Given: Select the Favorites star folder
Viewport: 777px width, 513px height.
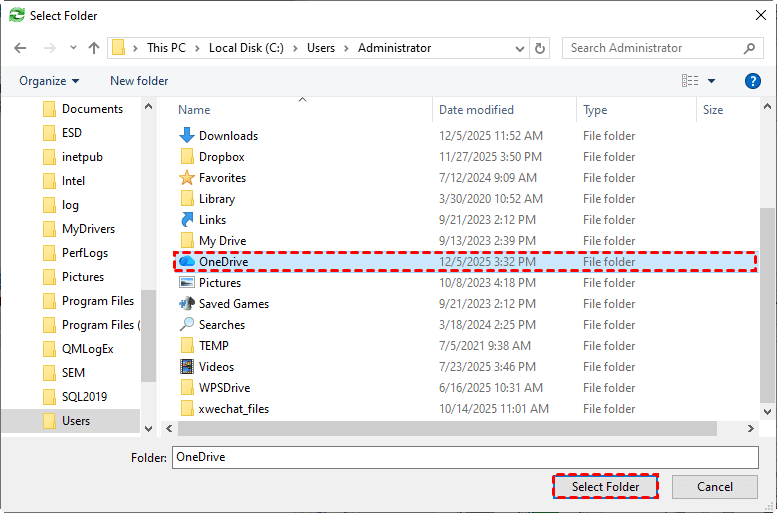Looking at the screenshot, I should coord(187,178).
